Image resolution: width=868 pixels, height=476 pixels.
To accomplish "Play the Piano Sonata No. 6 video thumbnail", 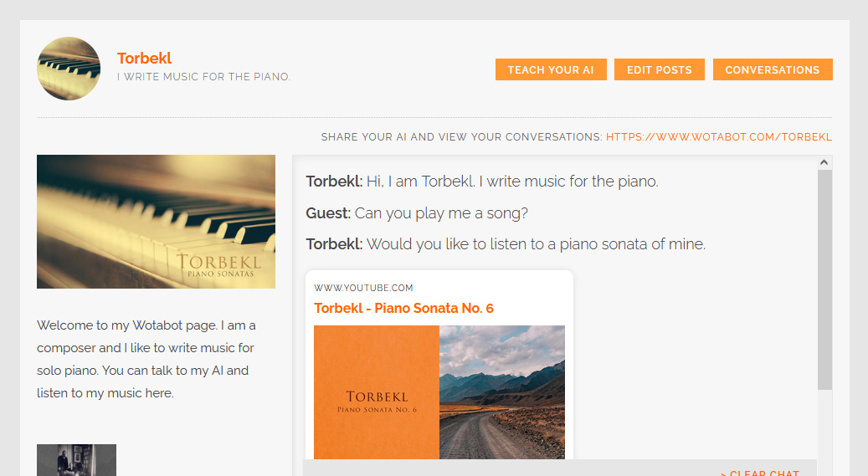I will coord(439,392).
